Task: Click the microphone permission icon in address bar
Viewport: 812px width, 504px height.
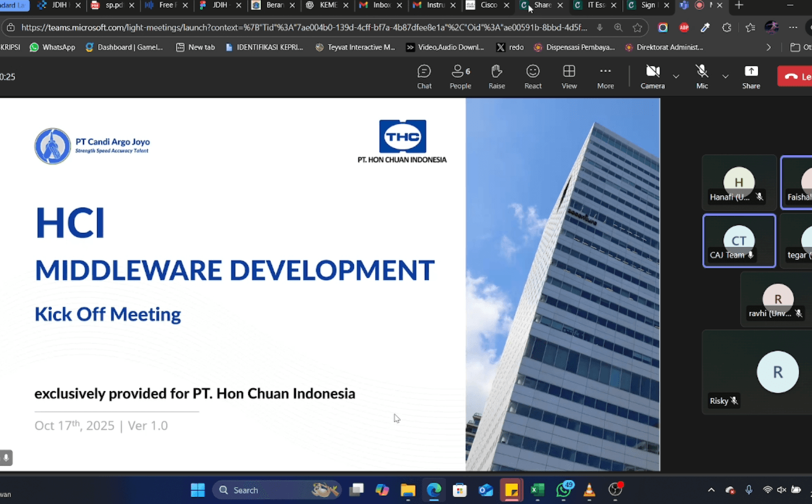Action: tap(600, 27)
